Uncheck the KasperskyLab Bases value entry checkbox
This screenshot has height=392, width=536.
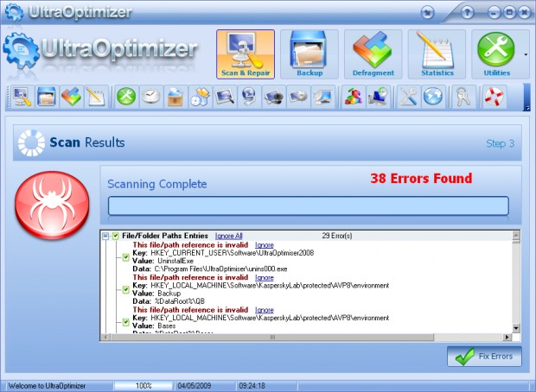[x=126, y=322]
